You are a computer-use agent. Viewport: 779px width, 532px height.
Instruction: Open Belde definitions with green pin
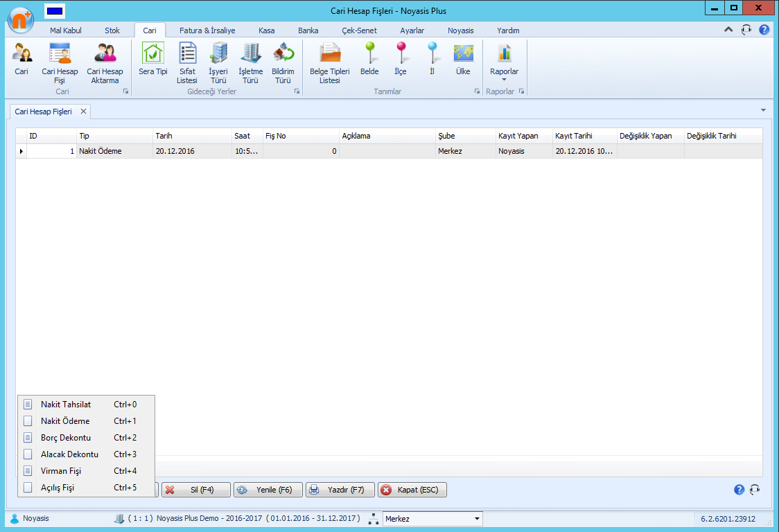(x=369, y=59)
